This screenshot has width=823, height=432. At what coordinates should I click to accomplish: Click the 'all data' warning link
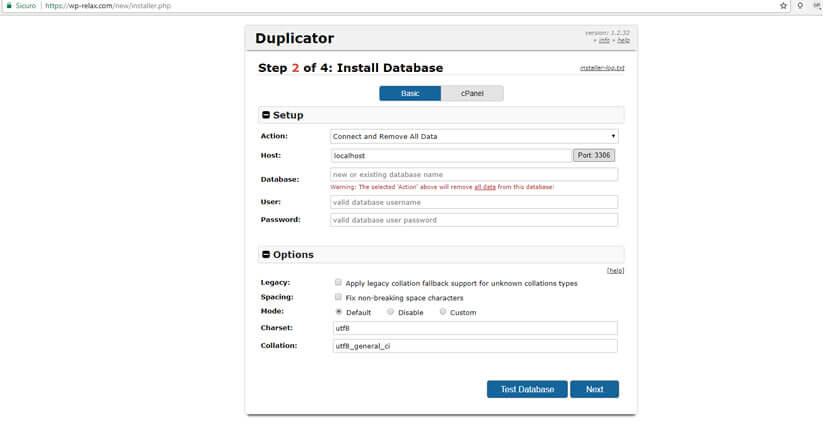(x=485, y=187)
